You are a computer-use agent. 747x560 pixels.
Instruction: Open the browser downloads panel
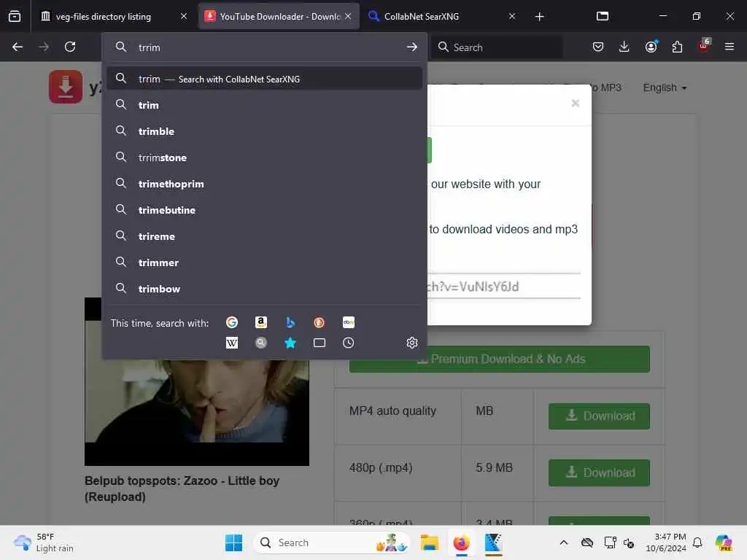(624, 47)
